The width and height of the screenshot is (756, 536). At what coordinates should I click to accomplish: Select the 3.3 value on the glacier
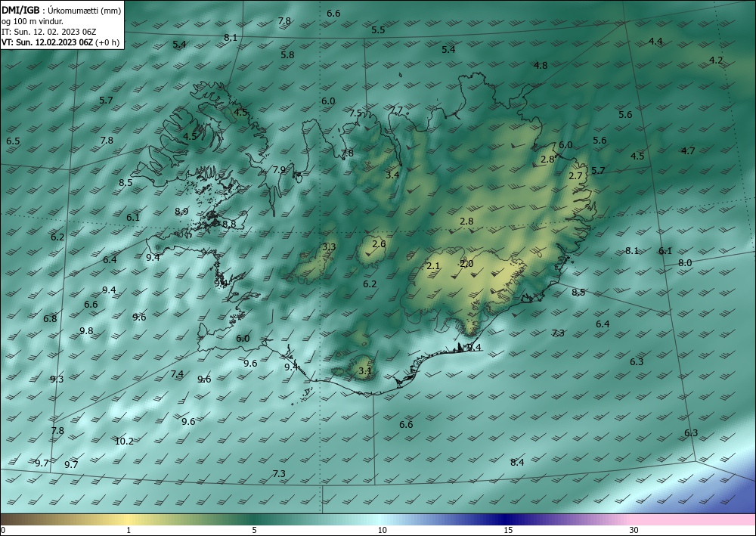pos(329,247)
